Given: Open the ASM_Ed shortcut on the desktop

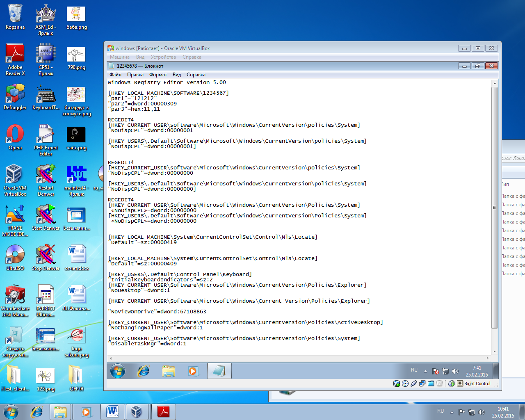Looking at the screenshot, I should click(46, 20).
